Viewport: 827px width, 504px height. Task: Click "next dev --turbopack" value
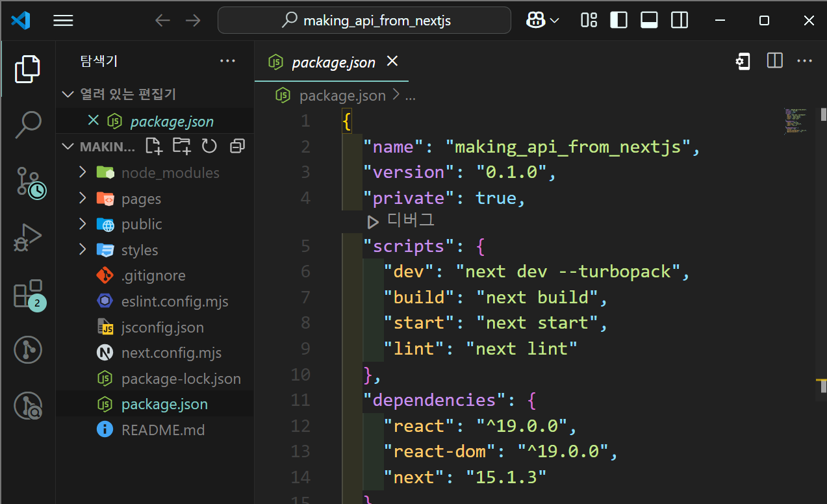pos(568,271)
